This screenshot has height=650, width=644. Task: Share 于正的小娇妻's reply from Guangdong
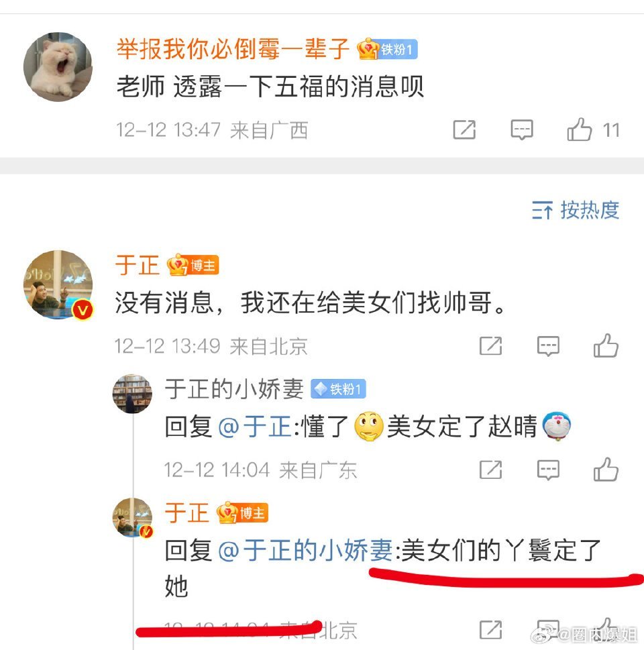click(490, 470)
